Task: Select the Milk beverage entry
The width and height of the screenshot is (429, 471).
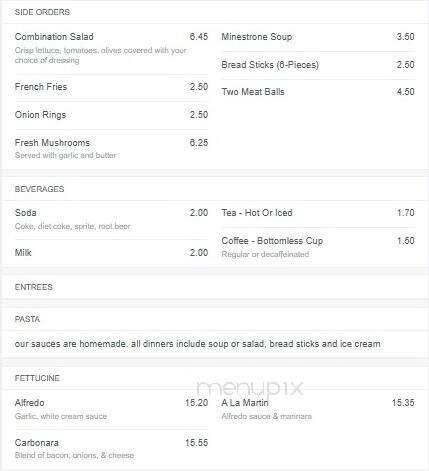Action: 111,253
